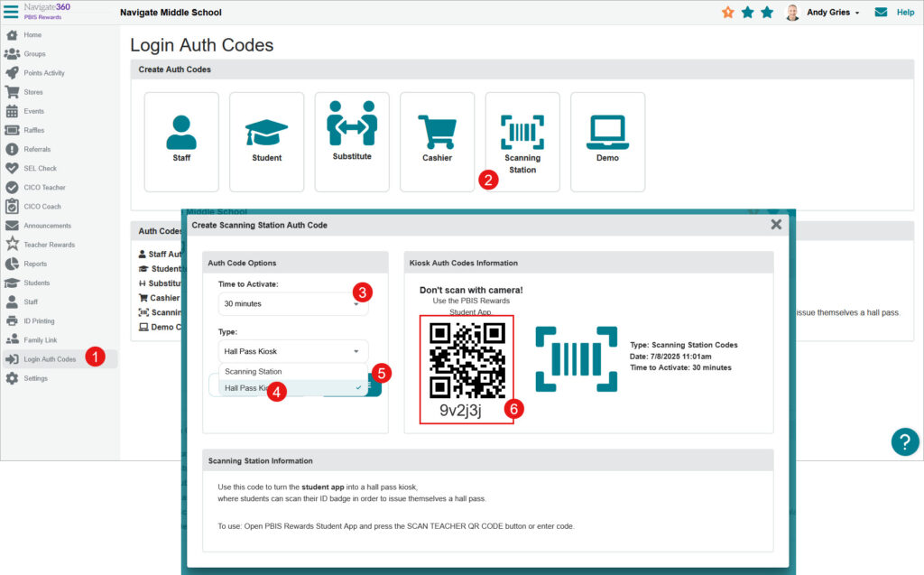Click the Navigate360 PBIS Rewards logo
Viewport: 924px width, 575px height.
click(x=47, y=11)
